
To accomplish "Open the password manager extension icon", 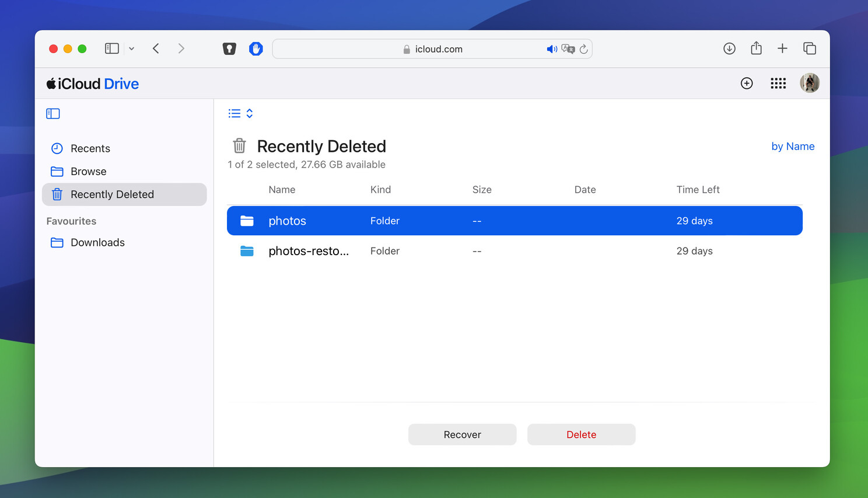I will (229, 49).
